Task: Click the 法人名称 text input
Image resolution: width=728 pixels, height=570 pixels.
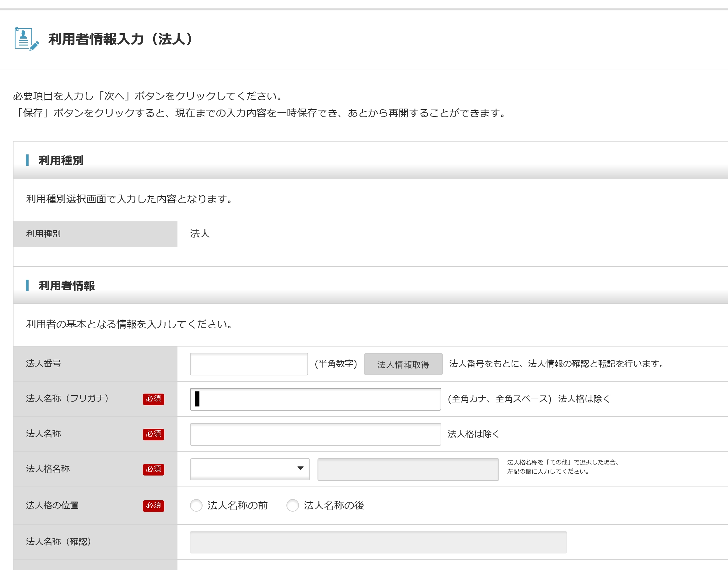Action: [315, 434]
